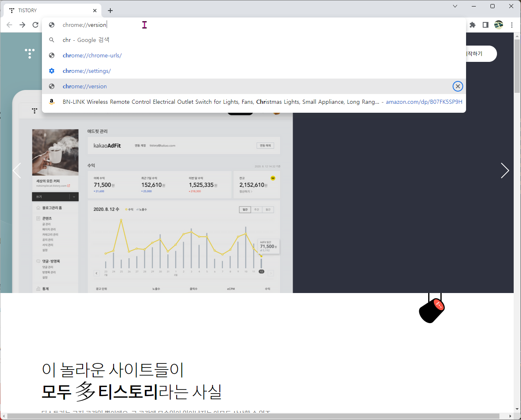This screenshot has height=420, width=521.
Task: Open dropdown arrow beside 쓰기 button
Action: pos(74,197)
